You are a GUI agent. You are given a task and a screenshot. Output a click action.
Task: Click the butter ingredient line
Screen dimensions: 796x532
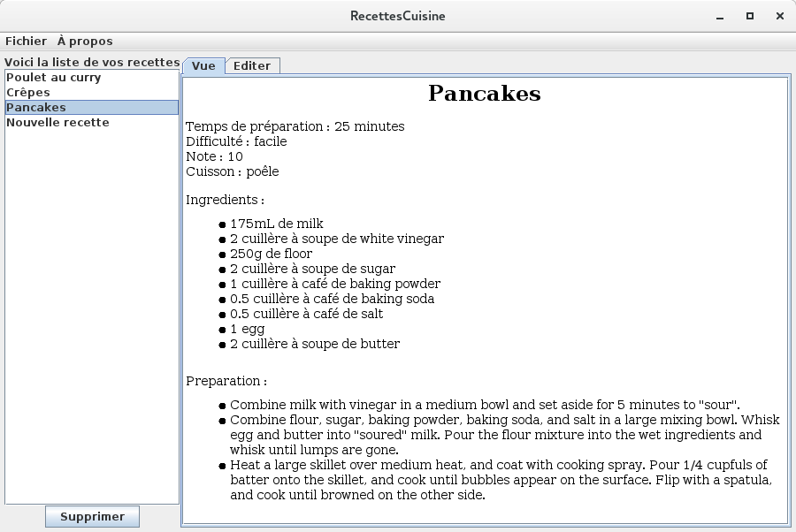tap(315, 344)
